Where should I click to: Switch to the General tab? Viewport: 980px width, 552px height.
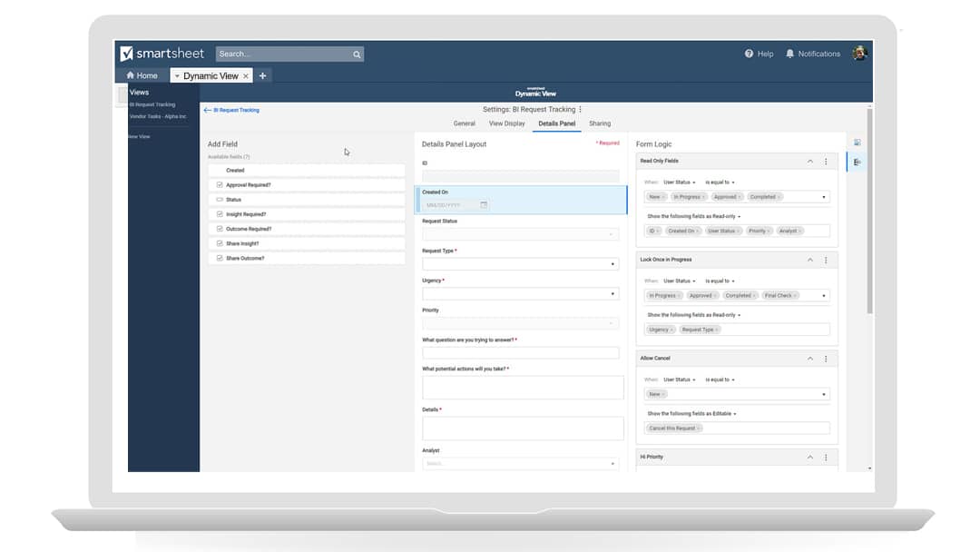(465, 123)
